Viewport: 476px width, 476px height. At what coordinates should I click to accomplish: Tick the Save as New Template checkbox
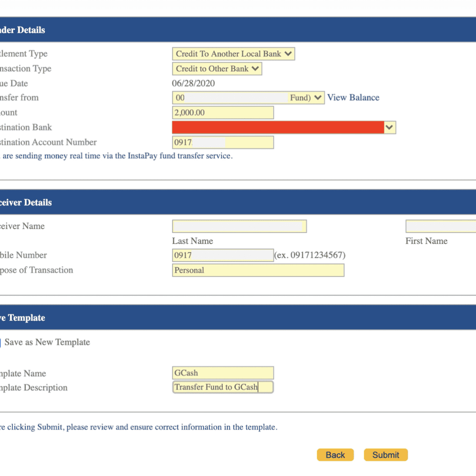[x=0, y=343]
